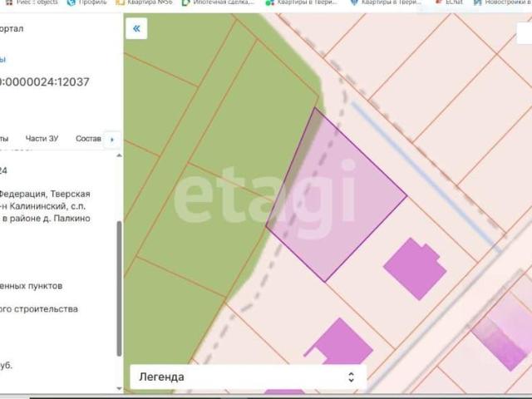Open the EChat bookmark
This screenshot has height=399, width=532.
450,2
